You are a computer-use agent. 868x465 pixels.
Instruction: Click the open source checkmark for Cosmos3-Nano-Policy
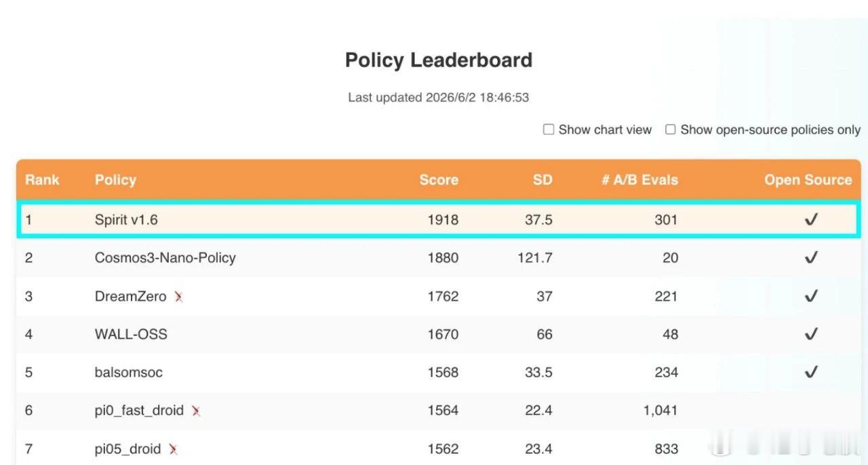coord(811,257)
